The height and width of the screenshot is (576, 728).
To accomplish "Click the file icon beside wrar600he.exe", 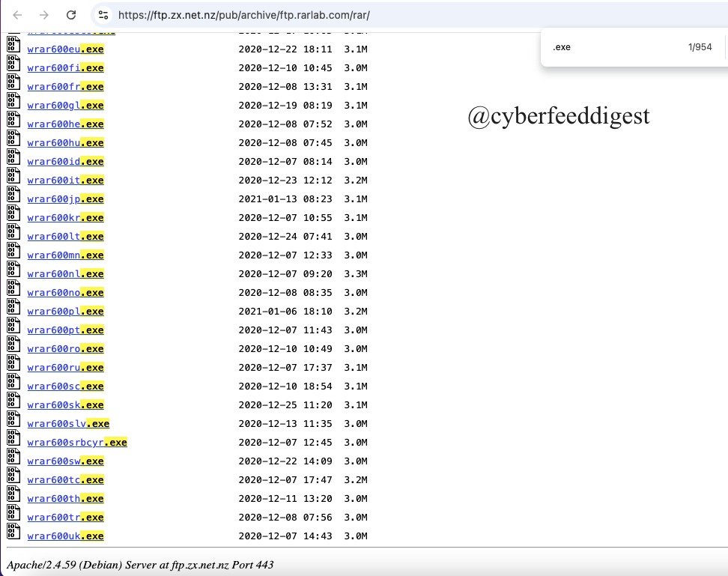I will click(x=13, y=120).
